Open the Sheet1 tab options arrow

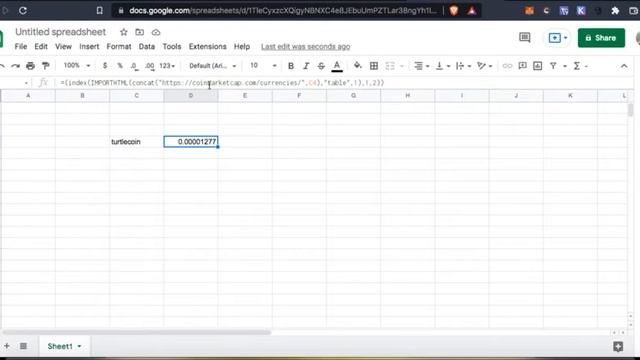coord(80,347)
